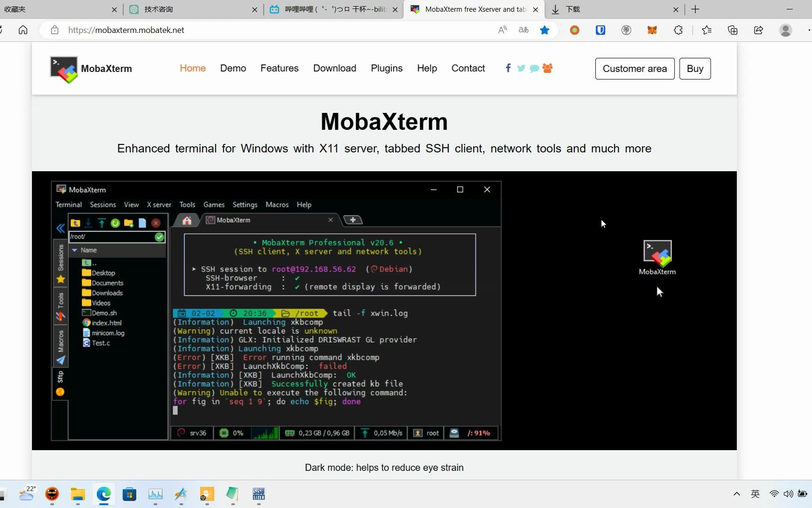Click the refresh icon in the file browser toolbar
This screenshot has width=812, height=508.
pos(115,223)
